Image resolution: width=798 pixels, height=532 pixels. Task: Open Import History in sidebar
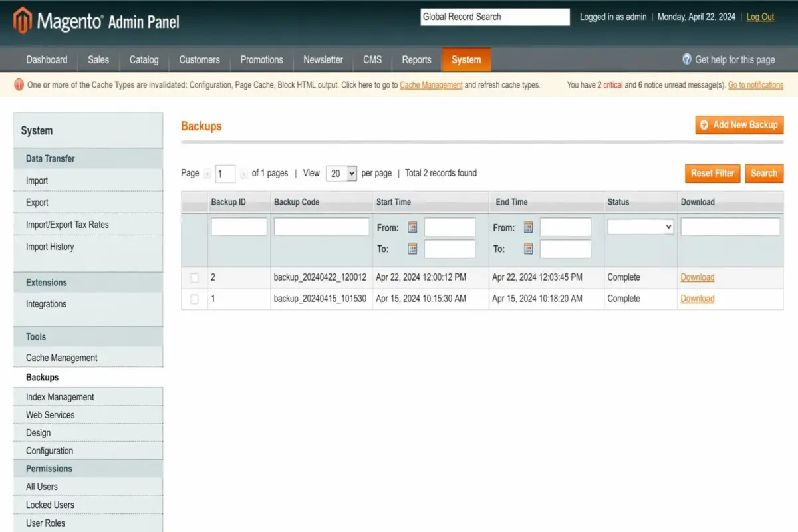pyautogui.click(x=88, y=247)
